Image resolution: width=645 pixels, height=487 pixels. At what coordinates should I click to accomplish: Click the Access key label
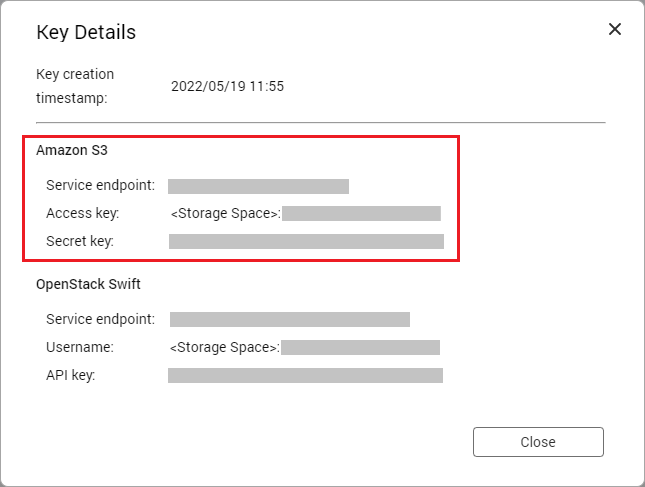82,213
